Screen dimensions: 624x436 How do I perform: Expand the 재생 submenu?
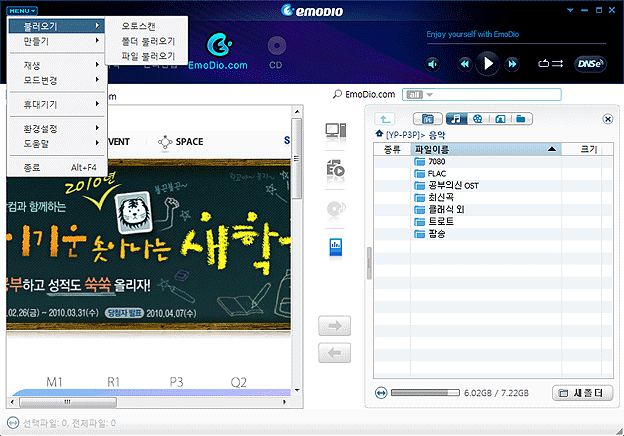pyautogui.click(x=56, y=65)
